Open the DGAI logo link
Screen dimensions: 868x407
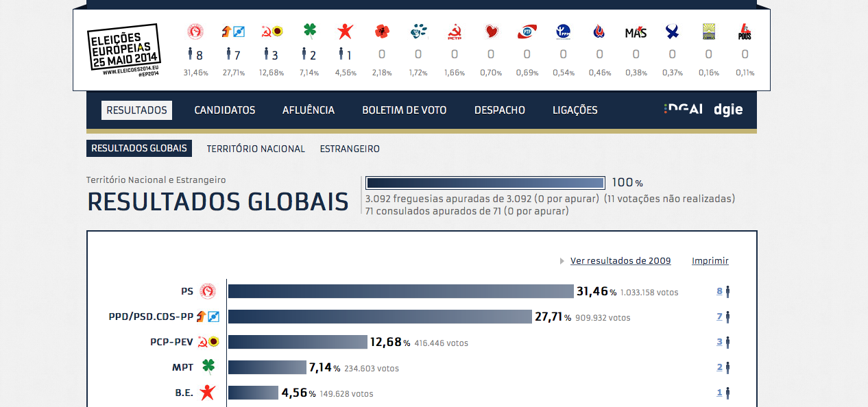pos(683,110)
